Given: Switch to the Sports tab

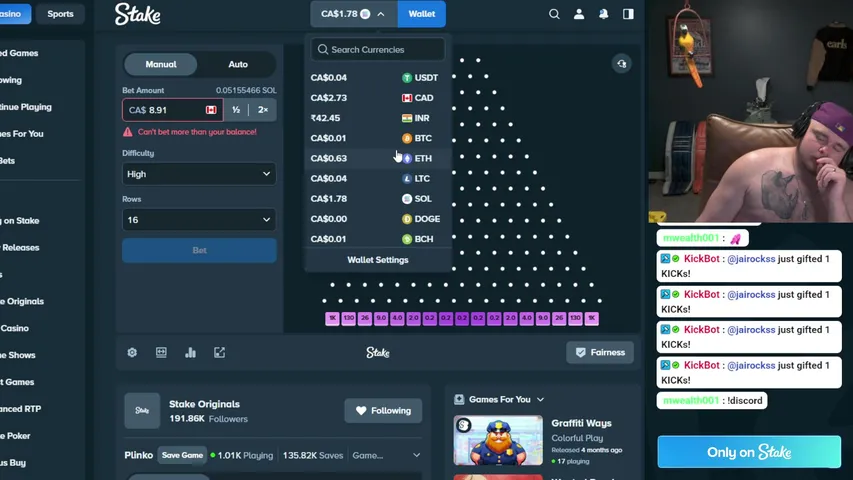Looking at the screenshot, I should coord(60,14).
